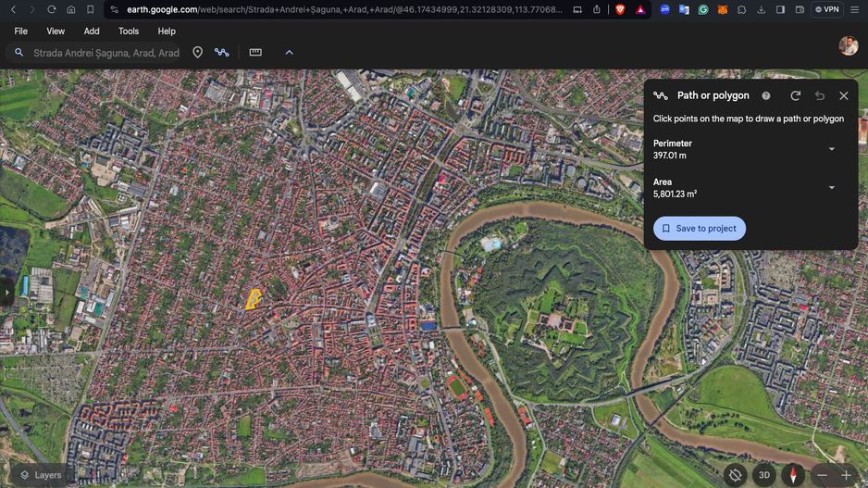
Task: Click the measure ruler tool icon
Action: pos(255,53)
